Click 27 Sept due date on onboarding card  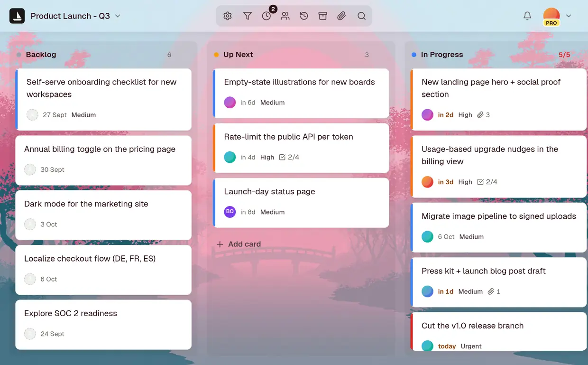click(55, 115)
